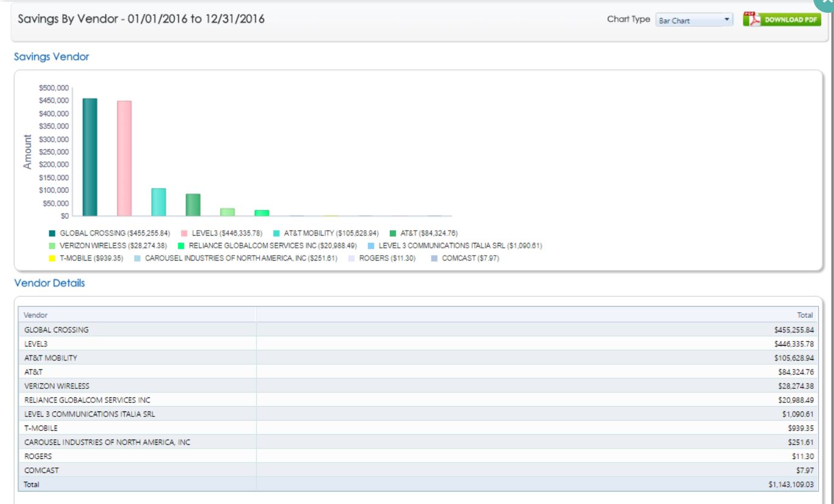Select LEVEL3 row in vendor table

pyautogui.click(x=417, y=343)
